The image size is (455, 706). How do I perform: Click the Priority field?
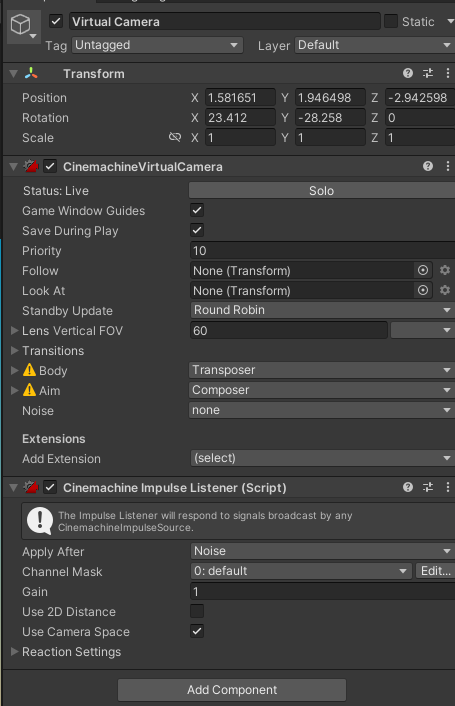click(322, 250)
